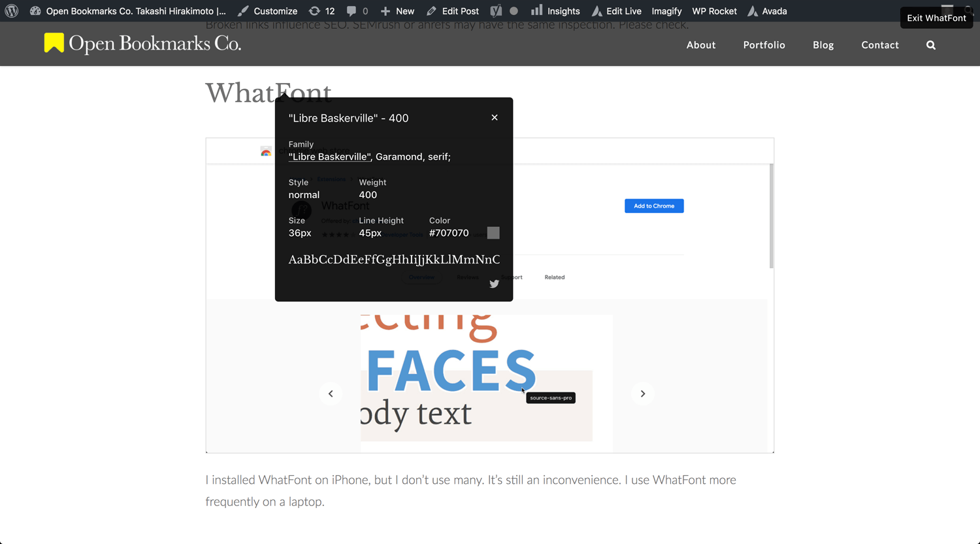Screen dimensions: 980x544
Task: Click the font sample alphabet preview text
Action: (394, 260)
